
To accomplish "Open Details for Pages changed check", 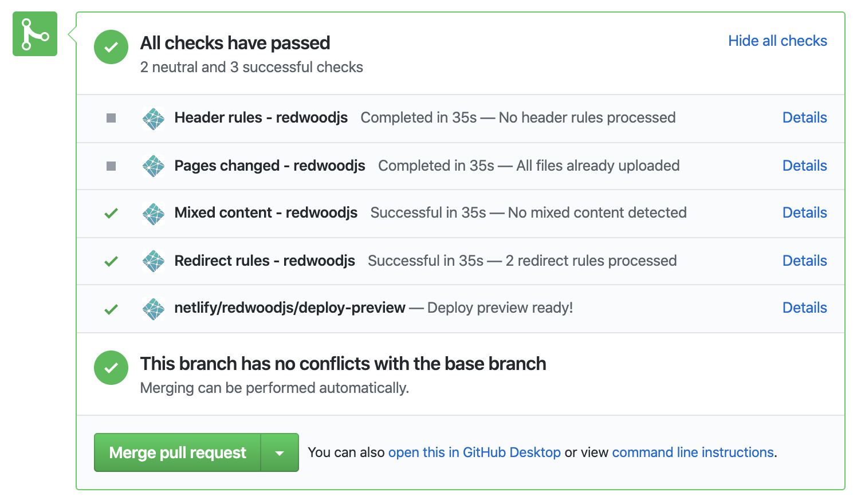I will click(804, 166).
